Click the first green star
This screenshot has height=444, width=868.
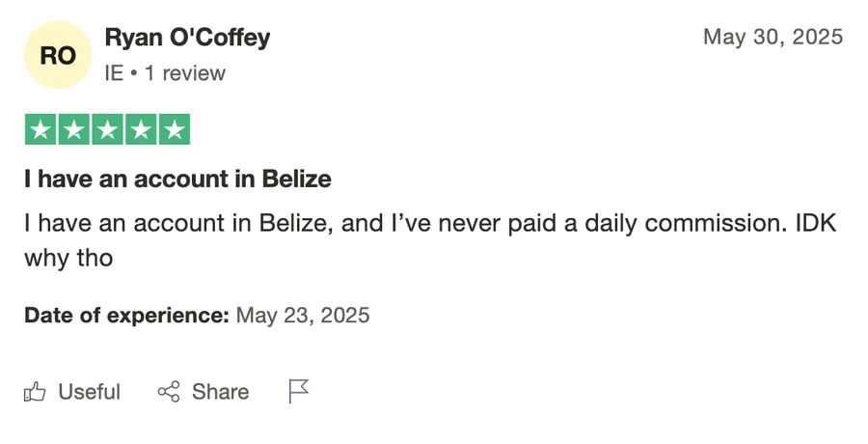[x=41, y=129]
